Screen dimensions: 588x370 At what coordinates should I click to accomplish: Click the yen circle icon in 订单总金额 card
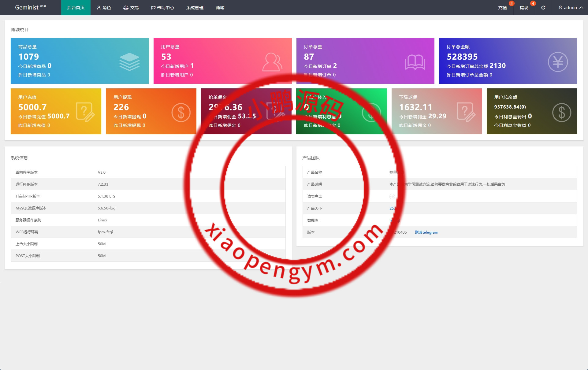pyautogui.click(x=558, y=62)
